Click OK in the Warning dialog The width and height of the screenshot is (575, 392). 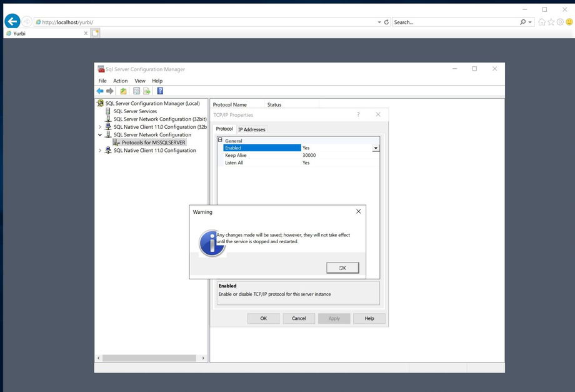pyautogui.click(x=342, y=268)
